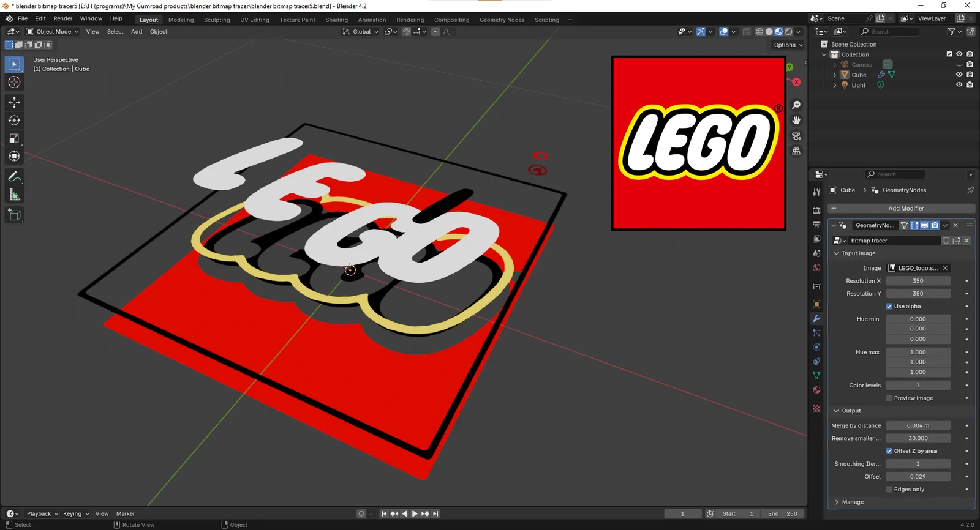Uncheck the Use alpha checkbox
The image size is (980, 530).
click(889, 306)
